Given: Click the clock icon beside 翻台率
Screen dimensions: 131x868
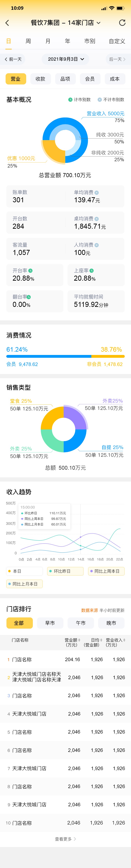Looking at the screenshot, I should [29, 297].
